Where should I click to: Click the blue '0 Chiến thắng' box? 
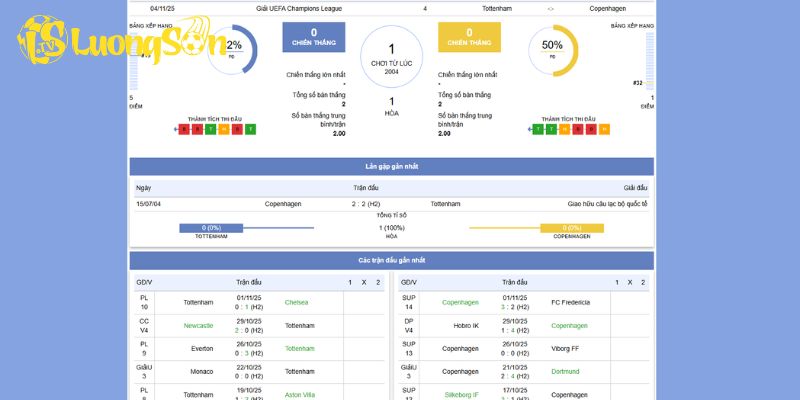[314, 37]
